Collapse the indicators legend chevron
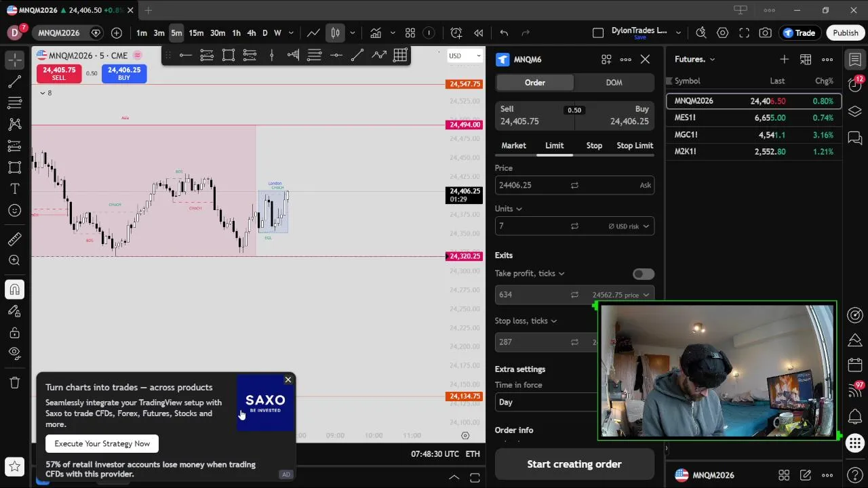This screenshot has height=488, width=868. (x=43, y=93)
